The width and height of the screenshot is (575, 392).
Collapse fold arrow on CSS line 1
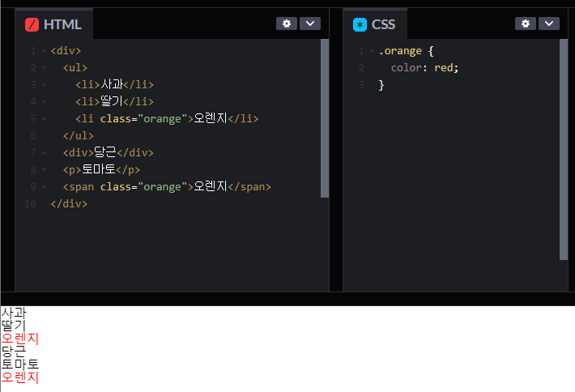372,51
